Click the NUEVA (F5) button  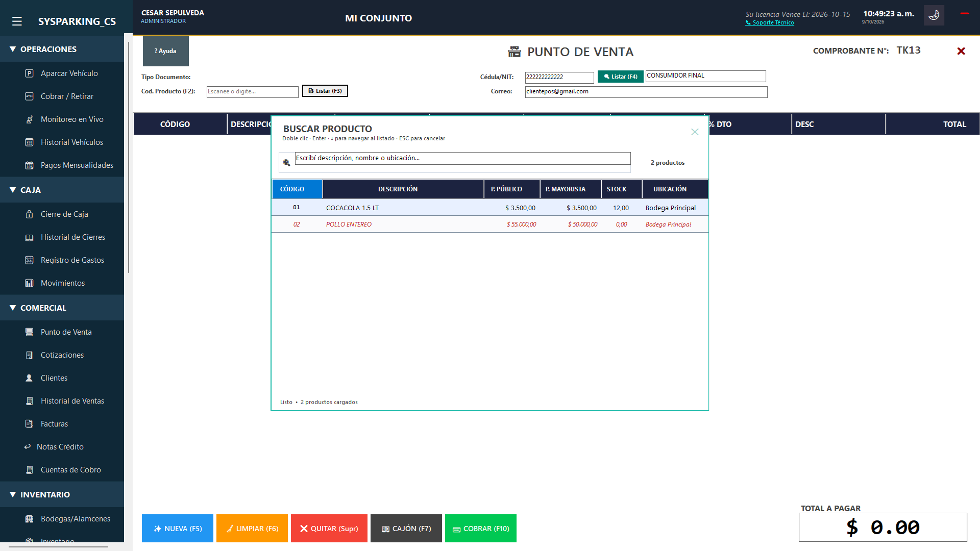[178, 529]
